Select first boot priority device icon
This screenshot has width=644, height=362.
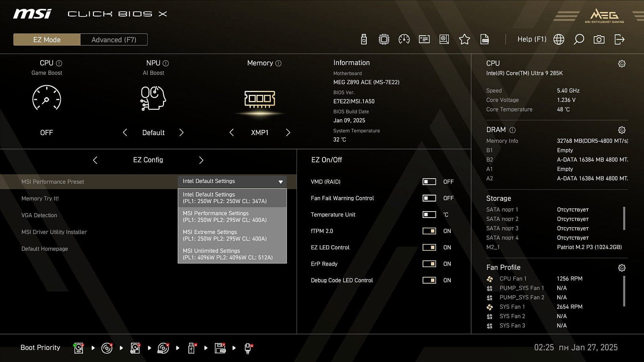coord(78,348)
